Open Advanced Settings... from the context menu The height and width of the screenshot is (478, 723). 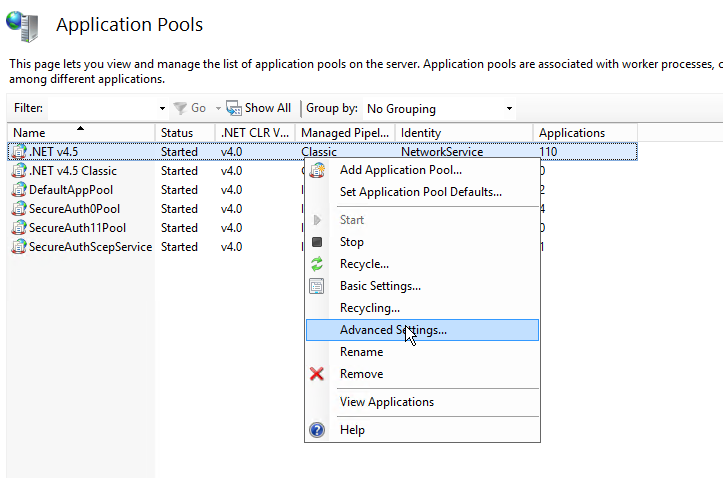click(x=422, y=330)
